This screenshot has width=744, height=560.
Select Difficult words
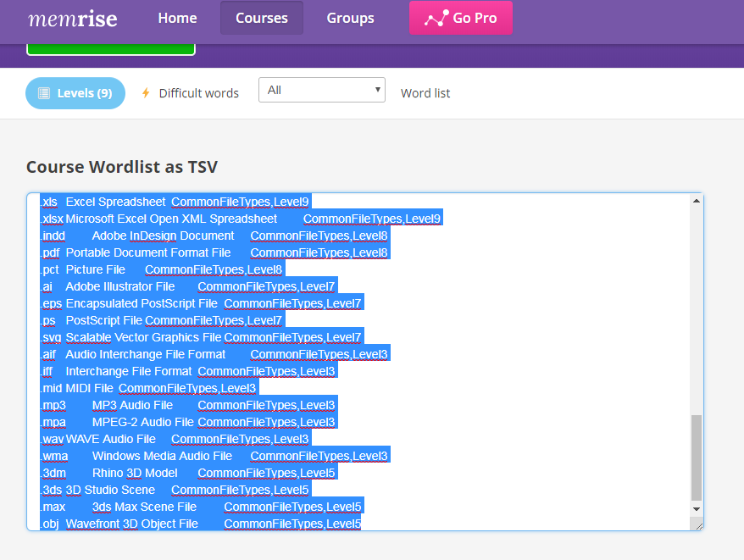(197, 93)
